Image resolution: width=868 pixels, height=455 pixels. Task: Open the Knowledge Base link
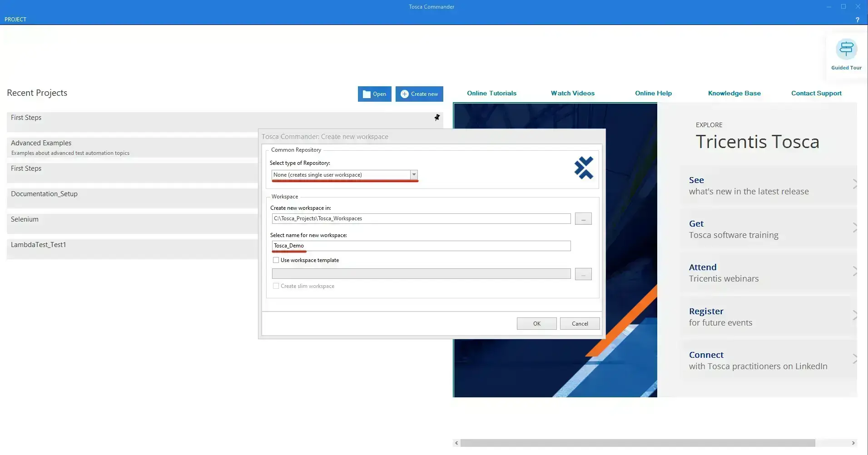point(734,93)
